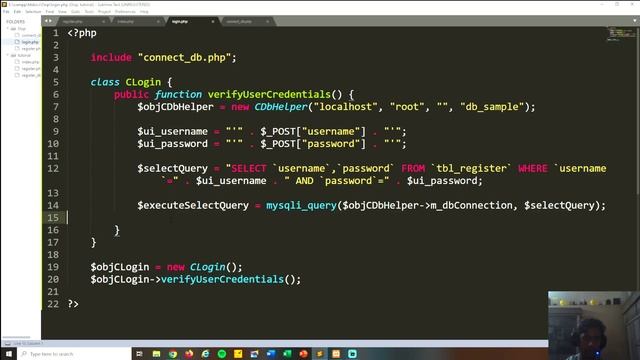Open the Selection menu
This screenshot has width=640, height=360.
33,12
